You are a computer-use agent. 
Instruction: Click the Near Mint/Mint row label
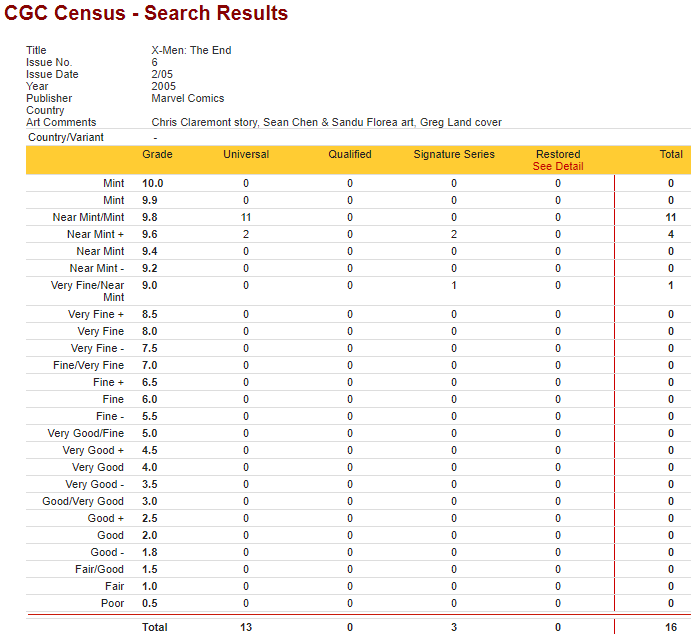[88, 218]
